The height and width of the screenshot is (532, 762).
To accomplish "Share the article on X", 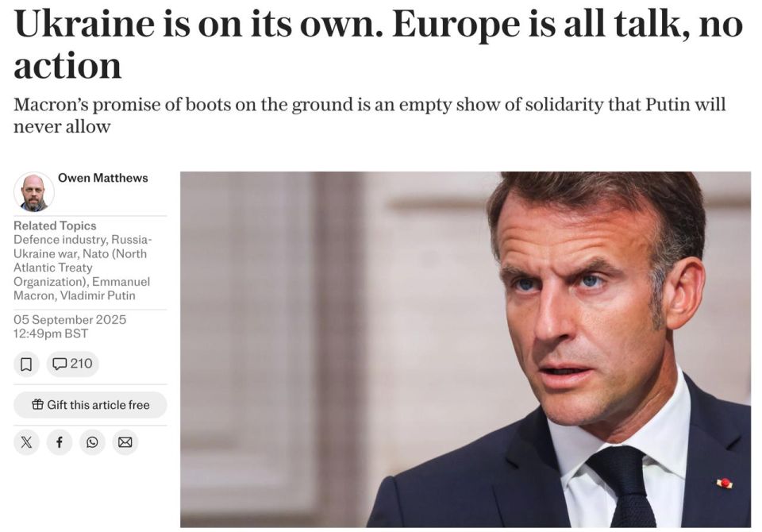I will (26, 442).
